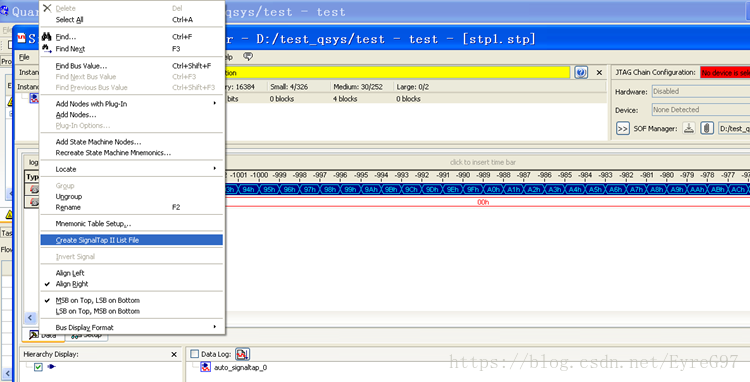This screenshot has width=750, height=382.
Task: Click the left scroll arrow under signal list
Action: 30,317
